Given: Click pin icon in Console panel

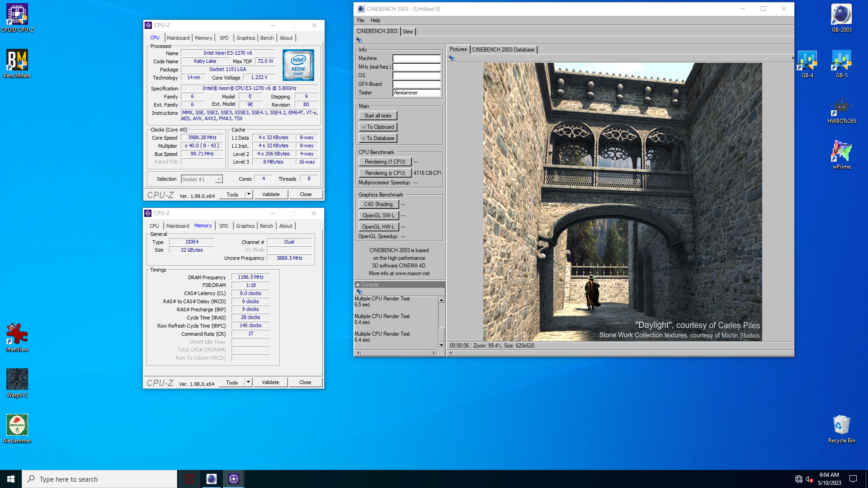Looking at the screenshot, I should tap(359, 292).
